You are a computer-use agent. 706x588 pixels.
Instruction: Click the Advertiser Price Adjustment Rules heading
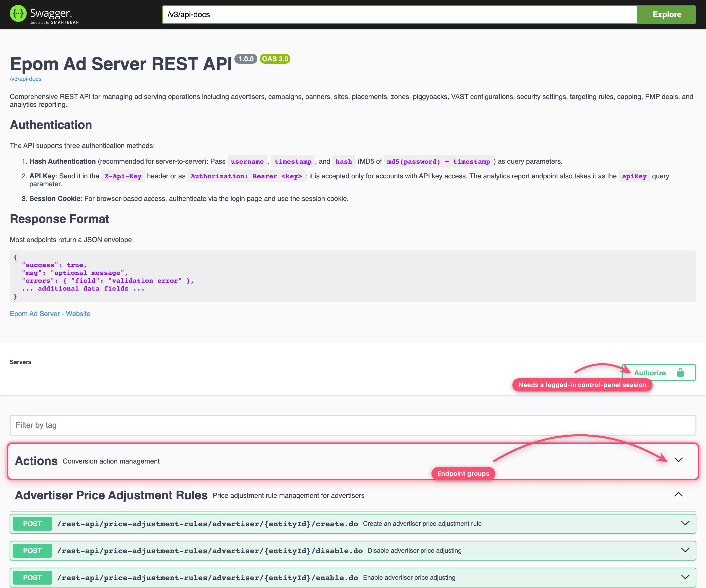pos(111,495)
